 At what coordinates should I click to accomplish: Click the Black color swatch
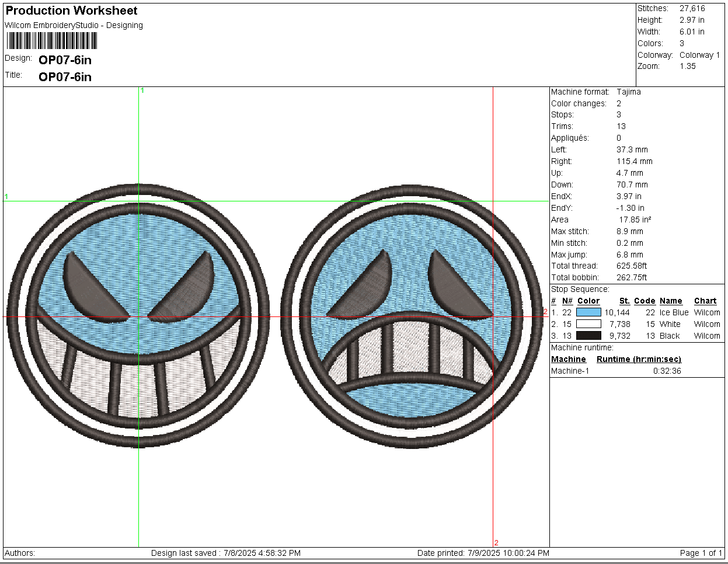point(588,336)
